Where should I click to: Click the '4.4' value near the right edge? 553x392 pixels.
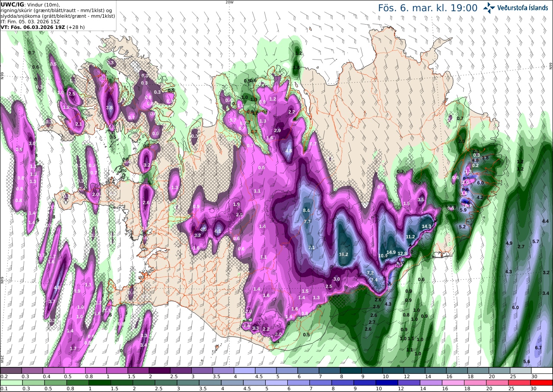point(545,221)
